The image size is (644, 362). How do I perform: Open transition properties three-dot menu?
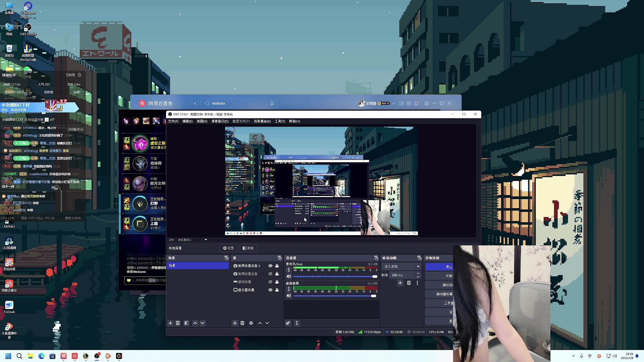(417, 283)
